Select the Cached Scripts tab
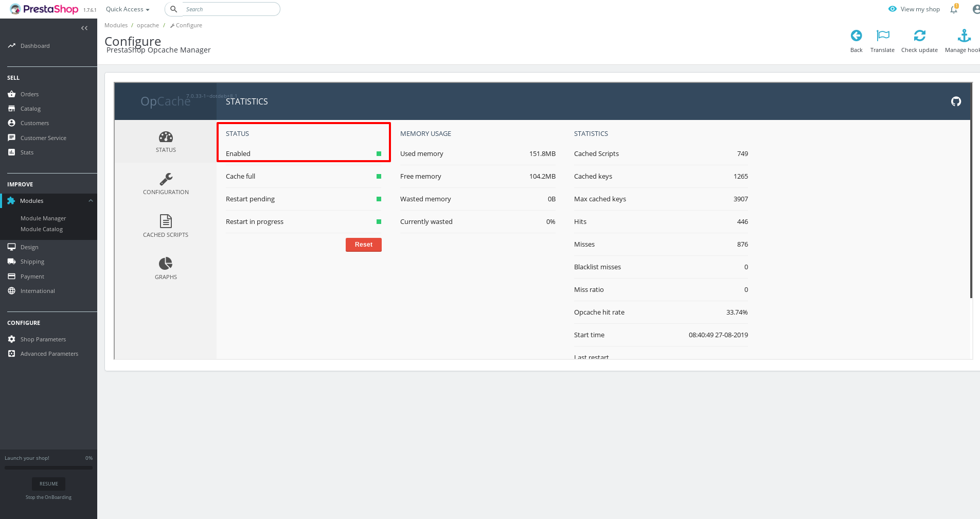 coord(166,227)
